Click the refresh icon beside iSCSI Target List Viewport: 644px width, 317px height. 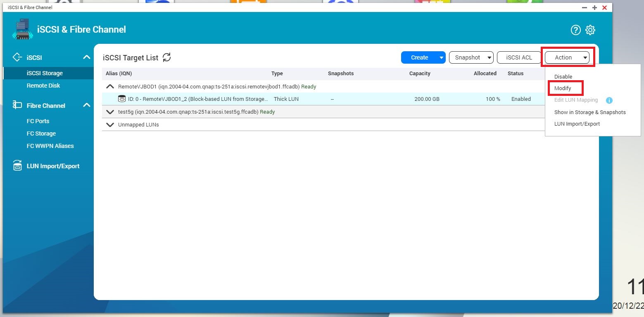click(x=167, y=57)
